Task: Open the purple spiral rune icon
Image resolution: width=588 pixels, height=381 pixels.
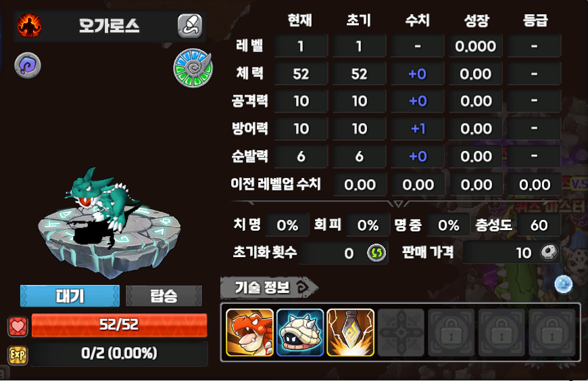Action: pyautogui.click(x=28, y=66)
